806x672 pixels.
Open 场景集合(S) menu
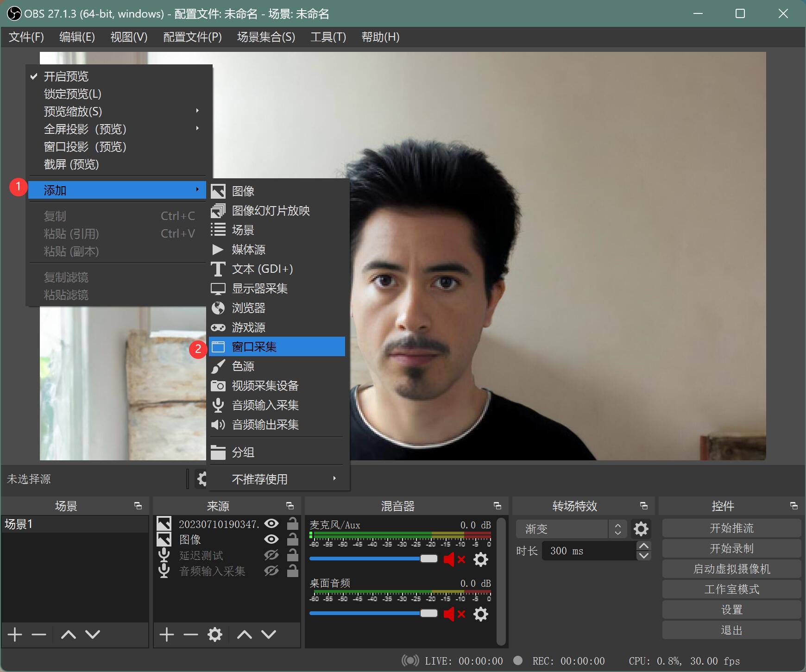(x=266, y=37)
